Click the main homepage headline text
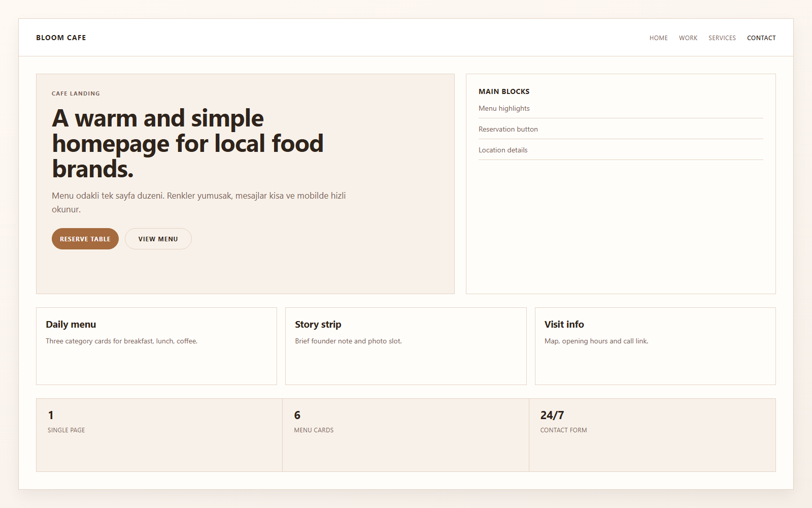 click(x=188, y=143)
